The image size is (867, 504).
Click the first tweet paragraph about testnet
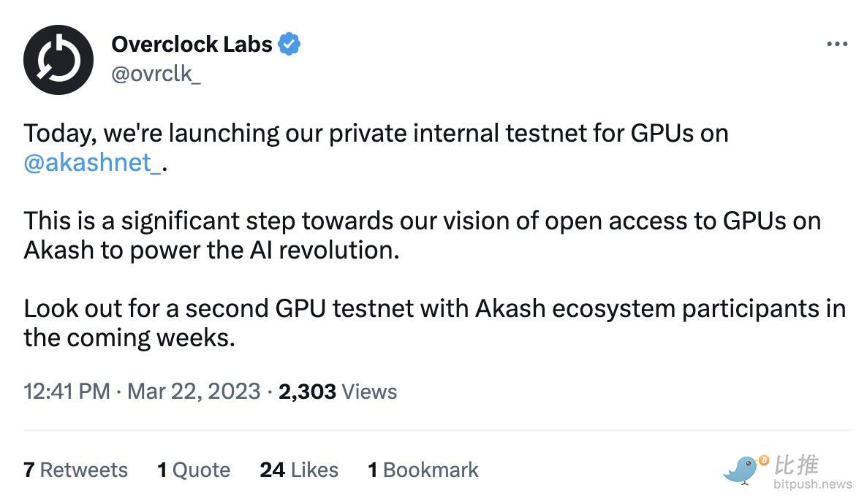[x=376, y=148]
